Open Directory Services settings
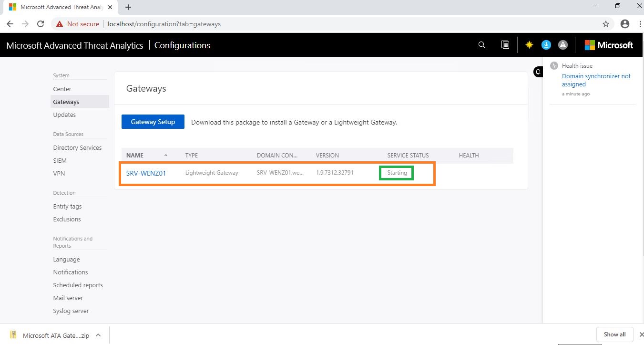Viewport: 644px width, 345px height. click(x=77, y=147)
